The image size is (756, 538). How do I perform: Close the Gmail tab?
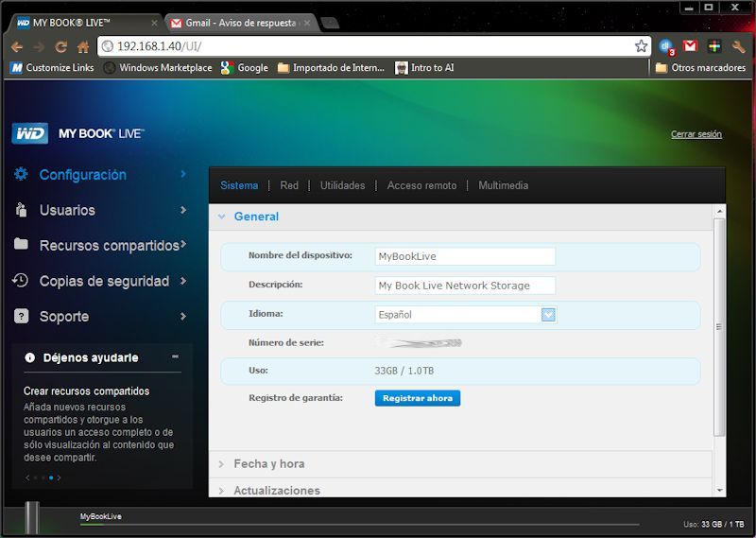306,23
